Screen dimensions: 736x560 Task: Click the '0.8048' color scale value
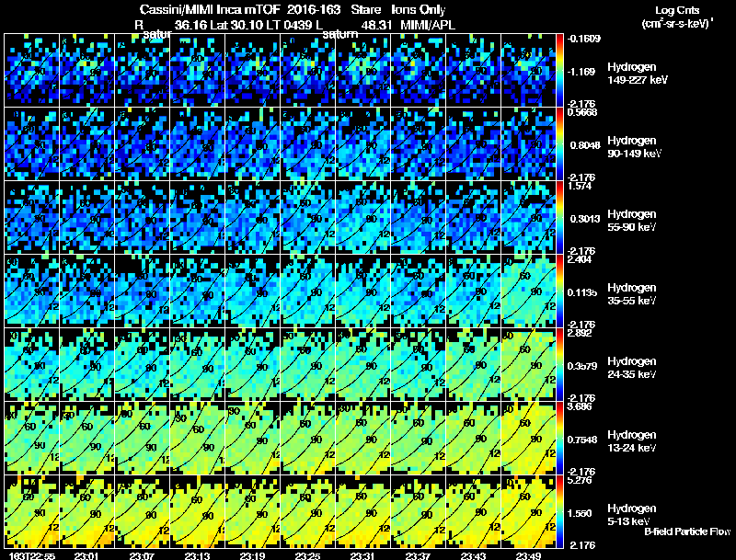click(585, 145)
